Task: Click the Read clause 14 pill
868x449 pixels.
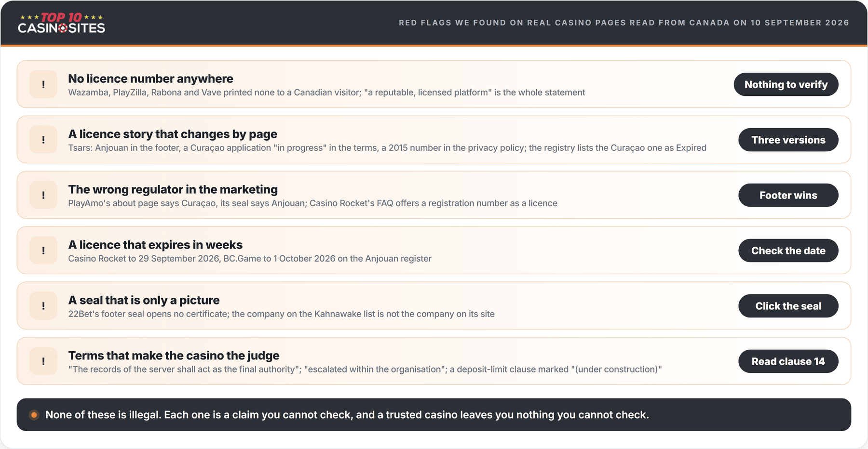Action: tap(788, 361)
